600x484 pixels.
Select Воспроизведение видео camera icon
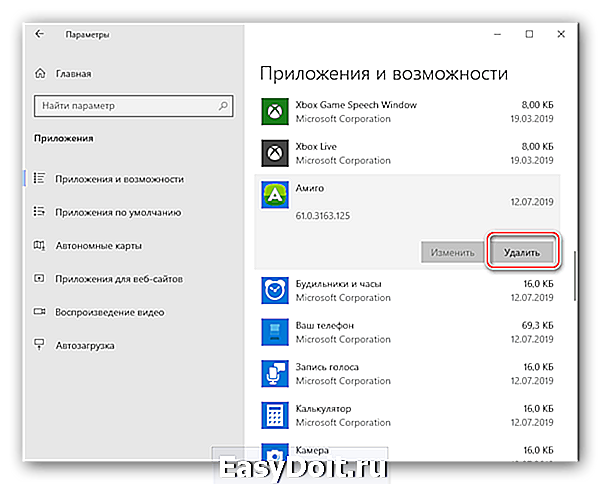[39, 311]
